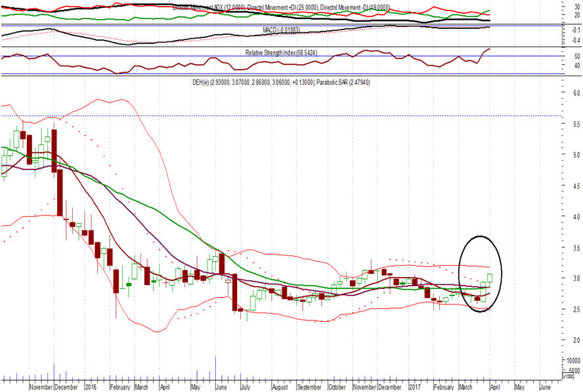This screenshot has height=392, width=583.
Task: Click the November label preceding 2016
Action: pos(41,387)
